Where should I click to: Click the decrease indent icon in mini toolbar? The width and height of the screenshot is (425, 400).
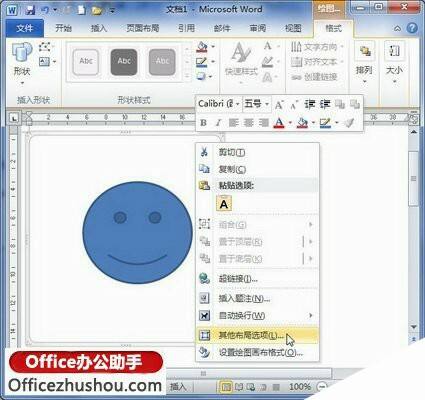pos(310,105)
